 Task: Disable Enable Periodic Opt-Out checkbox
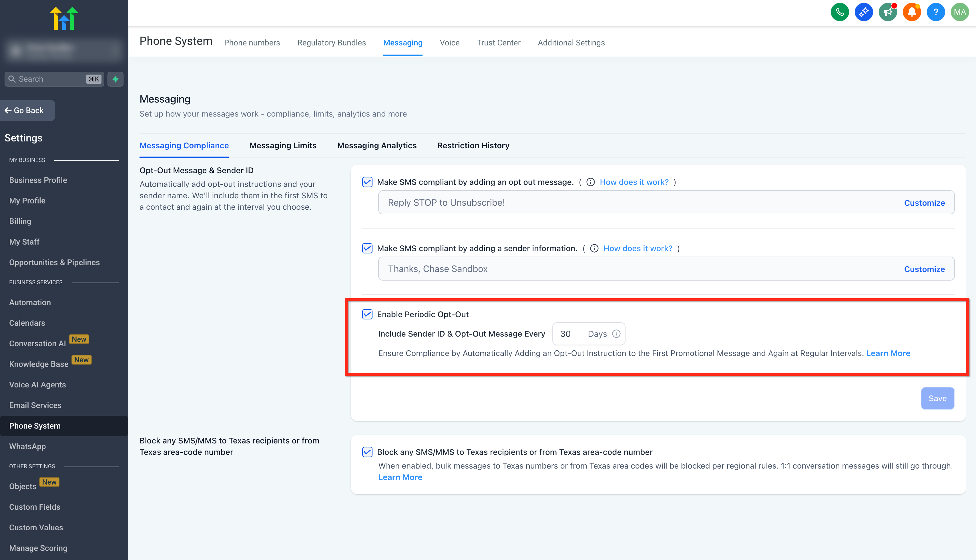tap(367, 314)
